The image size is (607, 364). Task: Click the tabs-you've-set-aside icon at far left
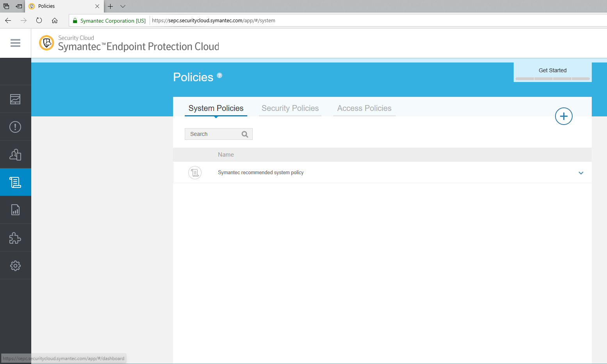click(x=6, y=6)
